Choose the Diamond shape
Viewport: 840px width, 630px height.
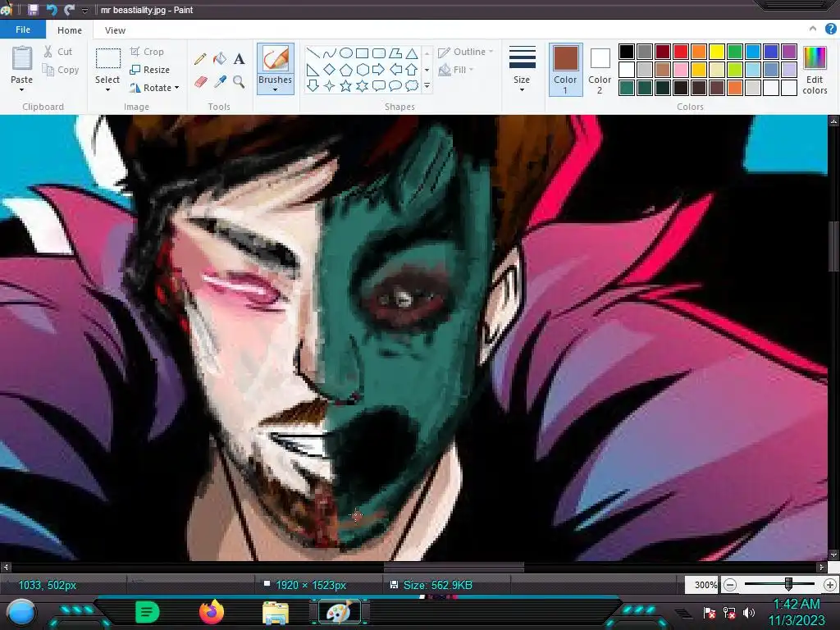pyautogui.click(x=330, y=69)
